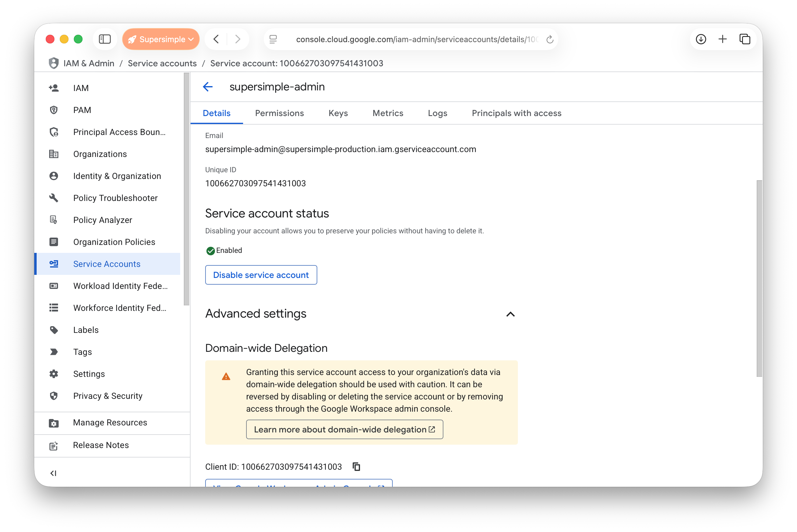This screenshot has width=797, height=532.
Task: Open the Logs tab
Action: coord(438,113)
